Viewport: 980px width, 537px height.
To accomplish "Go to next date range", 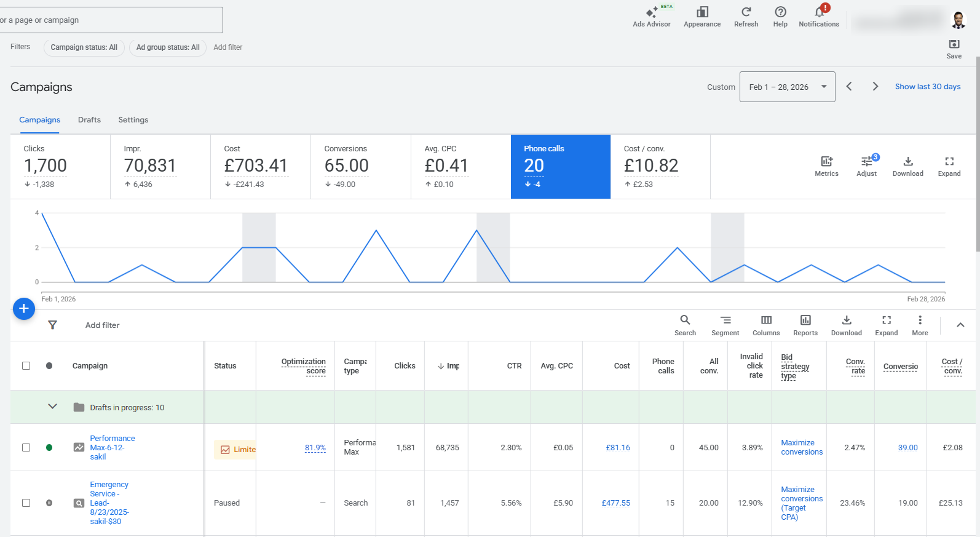I will point(875,87).
